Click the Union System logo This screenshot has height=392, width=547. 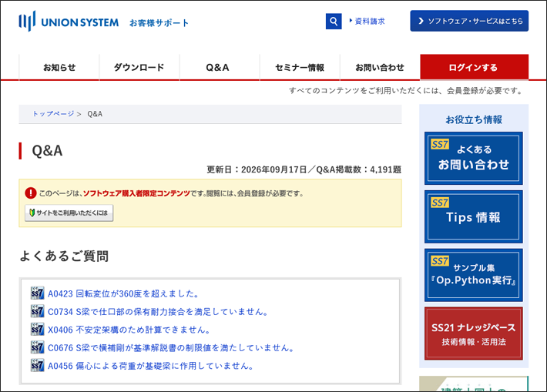[x=69, y=22]
